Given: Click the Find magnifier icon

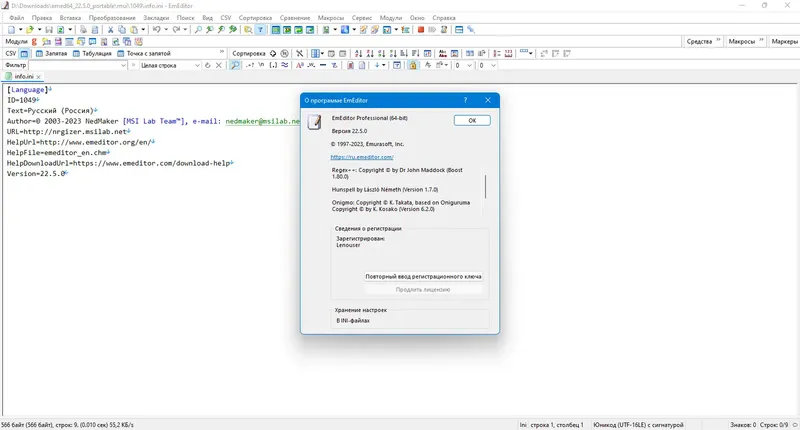Looking at the screenshot, I should tap(198, 30).
